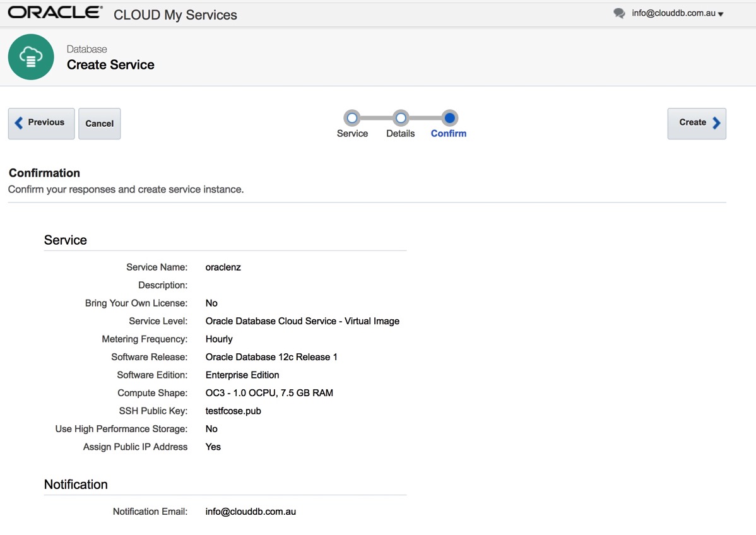Go to the Details step label
Image resolution: width=756 pixels, height=535 pixels.
[x=400, y=134]
